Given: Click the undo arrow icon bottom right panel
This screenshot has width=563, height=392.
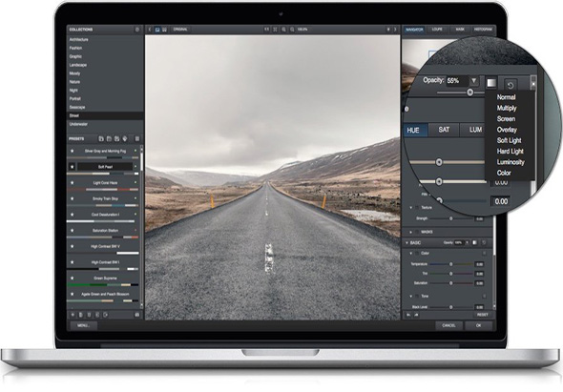Looking at the screenshot, I should pyautogui.click(x=408, y=315).
